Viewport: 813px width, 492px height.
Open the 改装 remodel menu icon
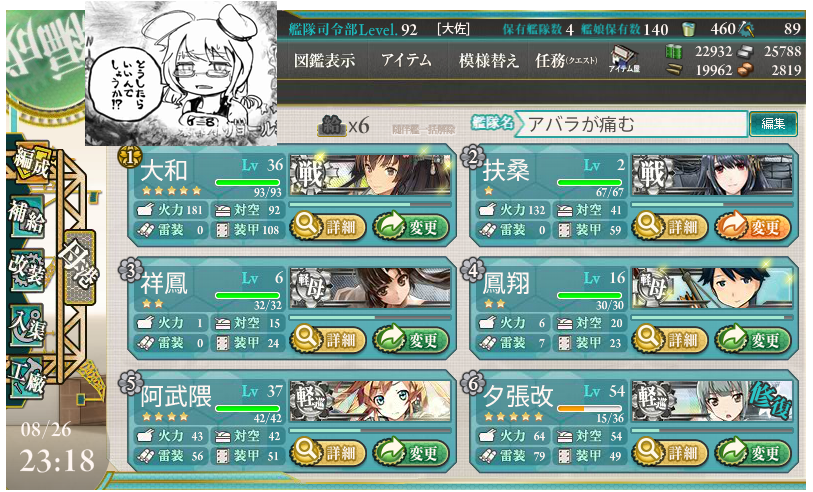(x=27, y=269)
